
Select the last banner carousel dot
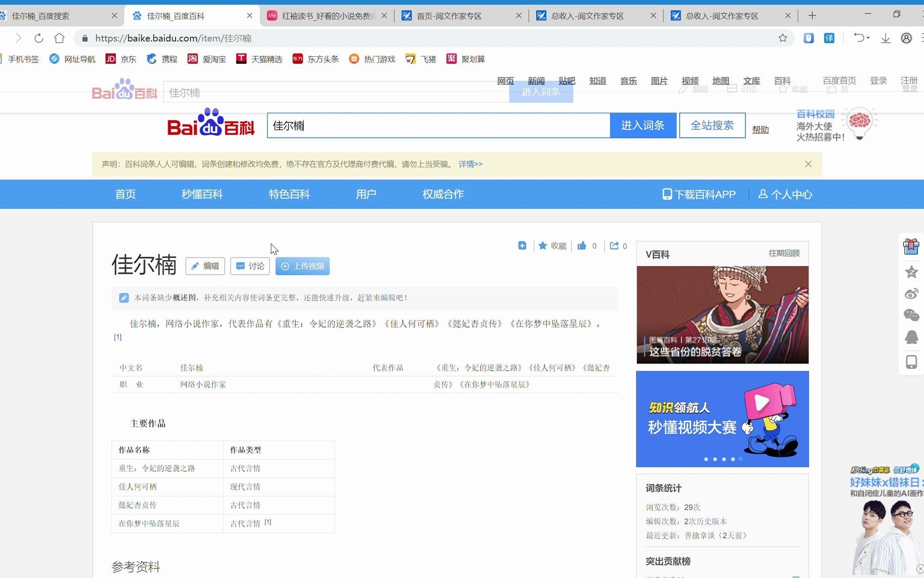(x=741, y=459)
